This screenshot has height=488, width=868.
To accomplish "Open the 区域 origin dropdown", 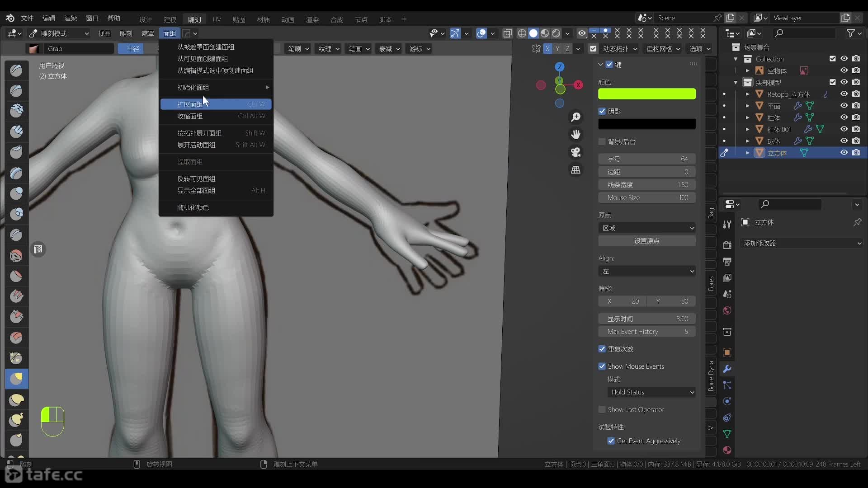I will point(647,228).
